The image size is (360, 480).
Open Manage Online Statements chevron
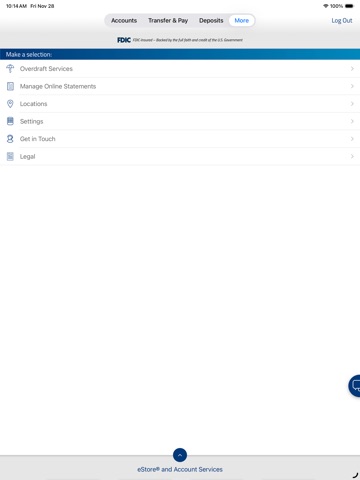click(352, 86)
